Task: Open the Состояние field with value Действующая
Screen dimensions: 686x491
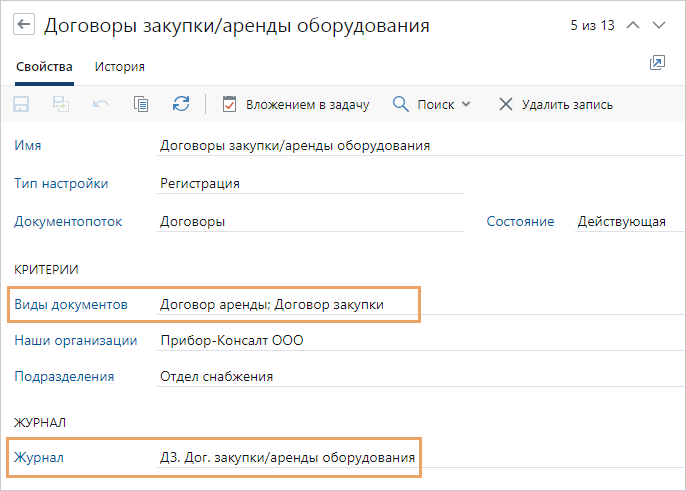Action: pyautogui.click(x=621, y=222)
